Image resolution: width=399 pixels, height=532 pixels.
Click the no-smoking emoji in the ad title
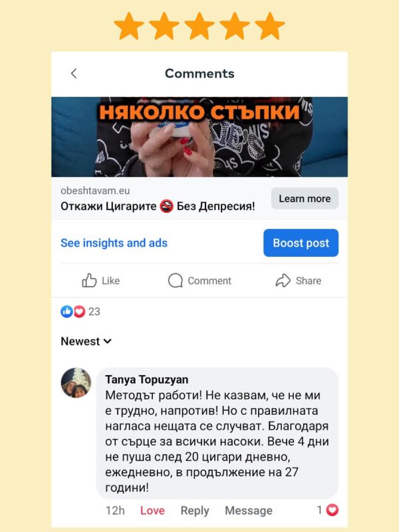pos(167,206)
